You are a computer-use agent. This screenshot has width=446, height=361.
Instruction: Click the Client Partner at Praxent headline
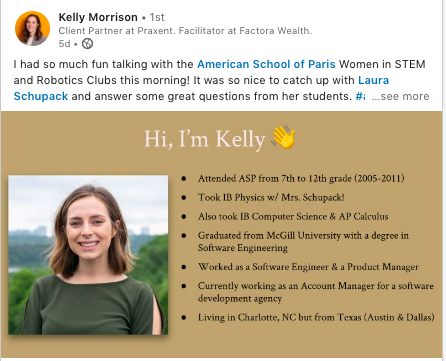point(185,31)
